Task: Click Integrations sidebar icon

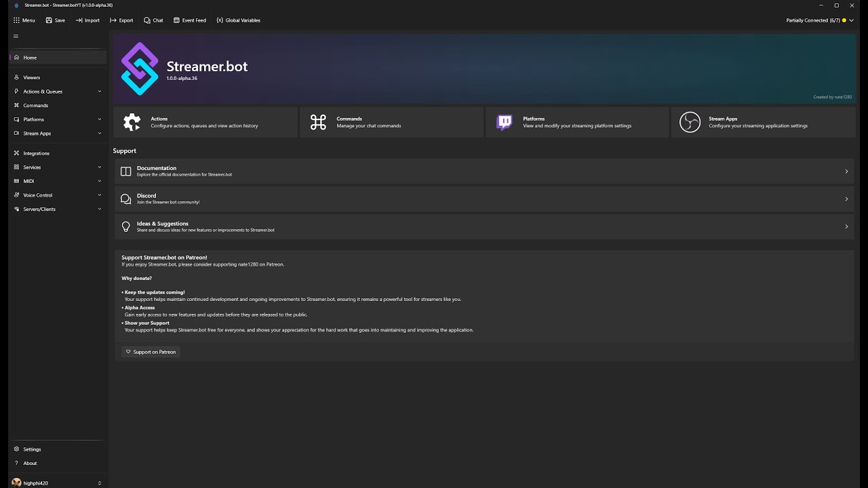Action: (x=16, y=153)
